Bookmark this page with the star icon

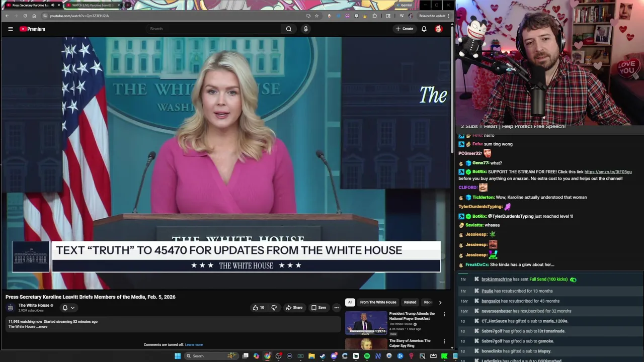pyautogui.click(x=316, y=16)
